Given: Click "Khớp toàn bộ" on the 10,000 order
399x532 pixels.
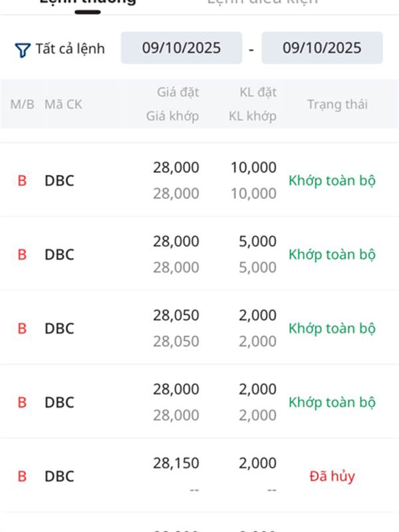Looking at the screenshot, I should pos(332,180).
